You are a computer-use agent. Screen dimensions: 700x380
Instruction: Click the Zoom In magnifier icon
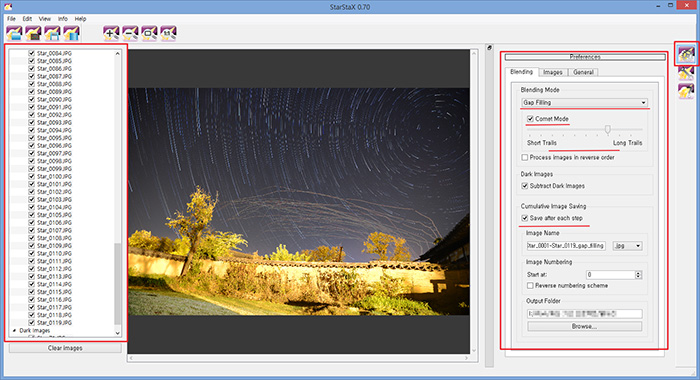(x=111, y=33)
